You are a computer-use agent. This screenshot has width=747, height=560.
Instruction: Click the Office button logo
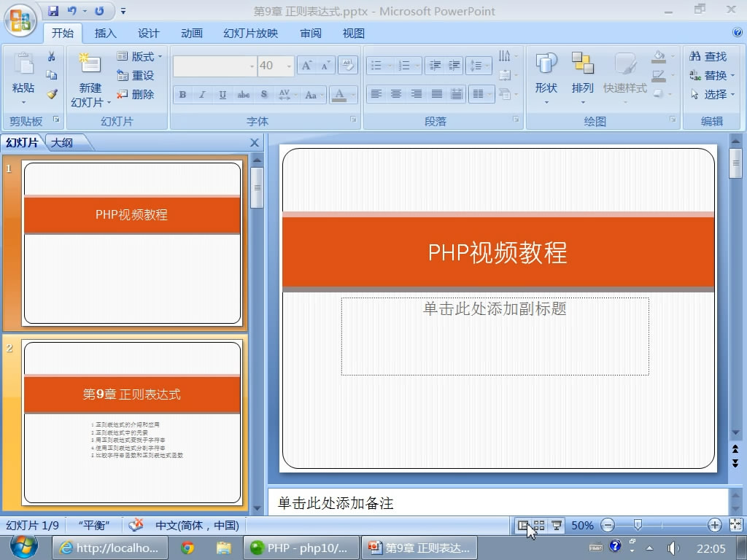tap(20, 20)
